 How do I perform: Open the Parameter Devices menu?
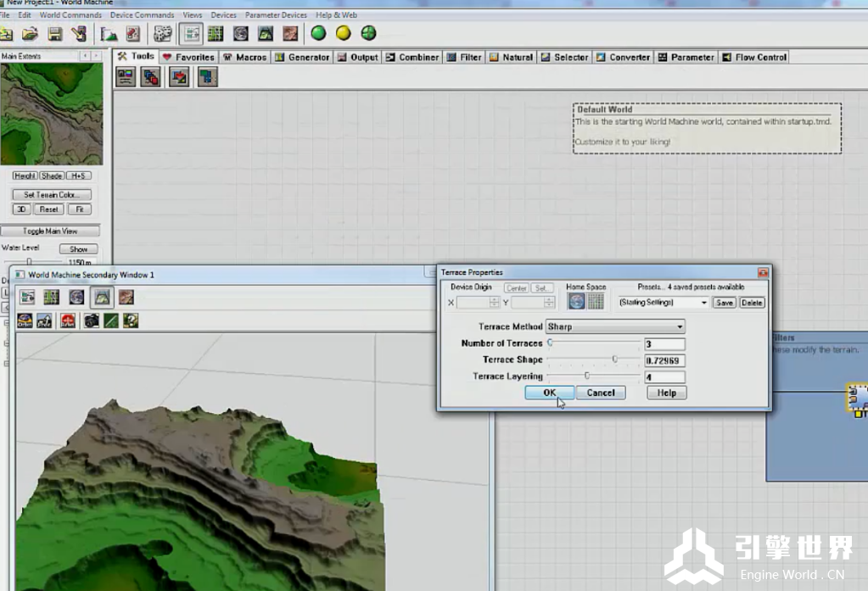[x=276, y=15]
